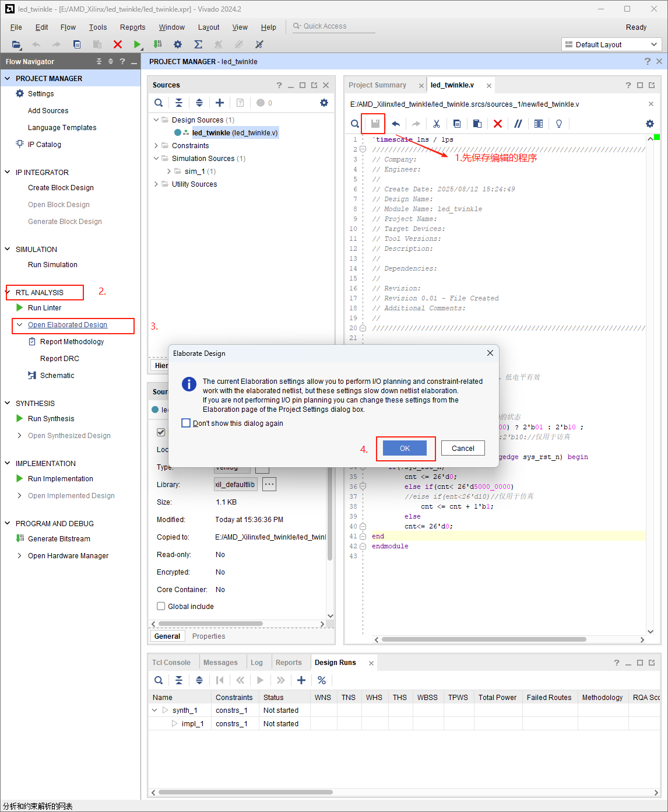Image resolution: width=668 pixels, height=812 pixels.
Task: Click OK in Elaborate Design dialog
Action: (x=405, y=448)
